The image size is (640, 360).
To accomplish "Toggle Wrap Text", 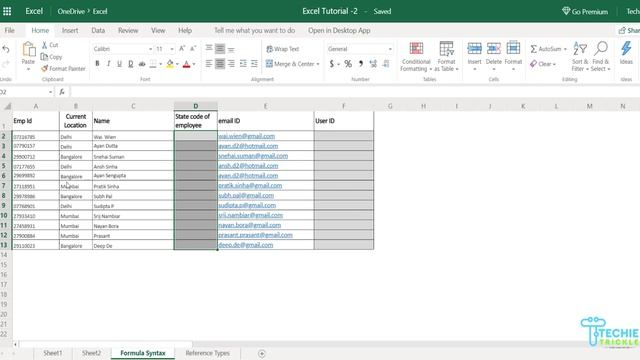I will pos(282,49).
